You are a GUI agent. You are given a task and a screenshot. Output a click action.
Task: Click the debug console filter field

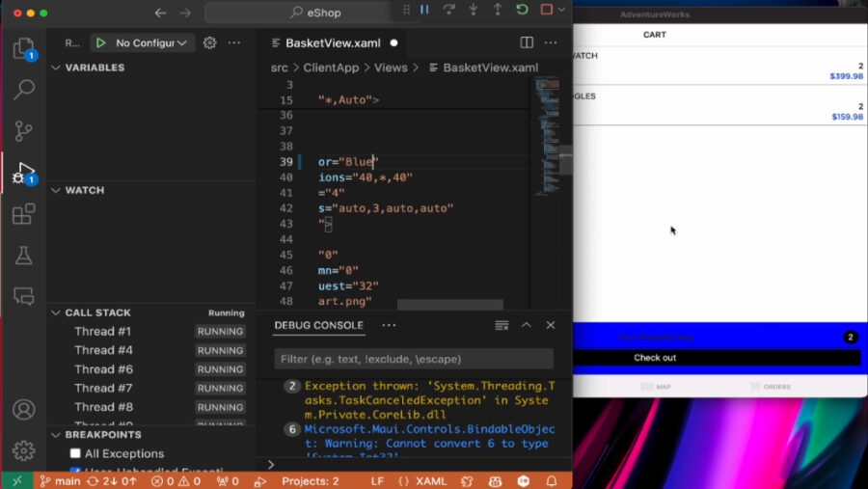coord(414,359)
